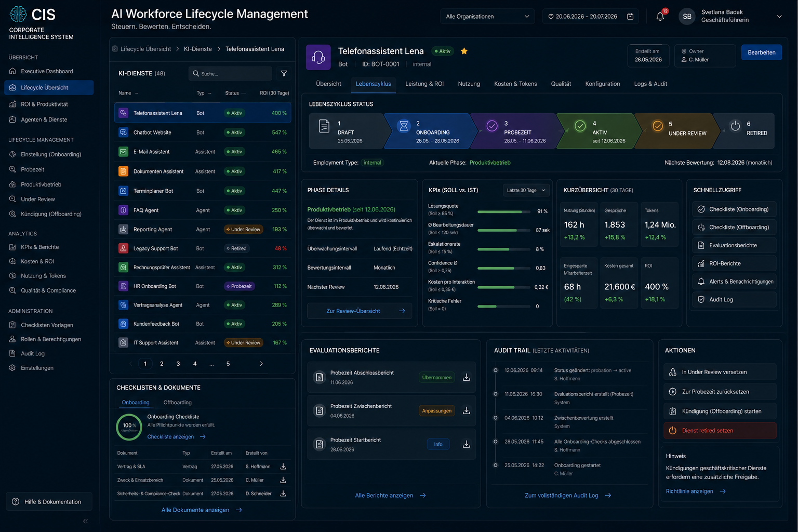Screen dimensions: 798x532
Task: Open the Zur Review-Übersicht link
Action: coord(360,311)
